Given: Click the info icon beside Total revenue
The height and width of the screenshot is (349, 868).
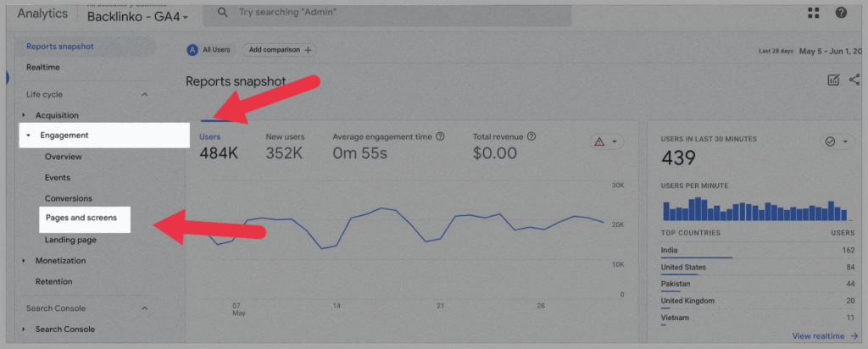Looking at the screenshot, I should pos(531,136).
